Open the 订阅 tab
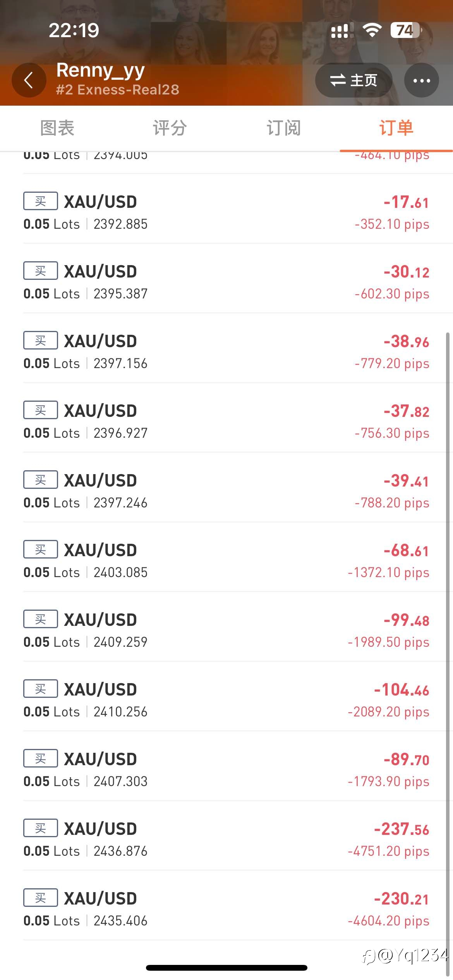Screen dimensions: 453x980 click(283, 128)
